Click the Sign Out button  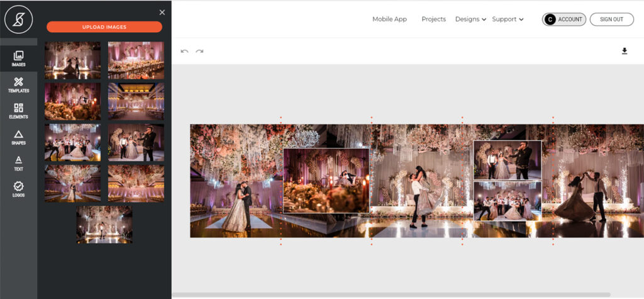(611, 20)
